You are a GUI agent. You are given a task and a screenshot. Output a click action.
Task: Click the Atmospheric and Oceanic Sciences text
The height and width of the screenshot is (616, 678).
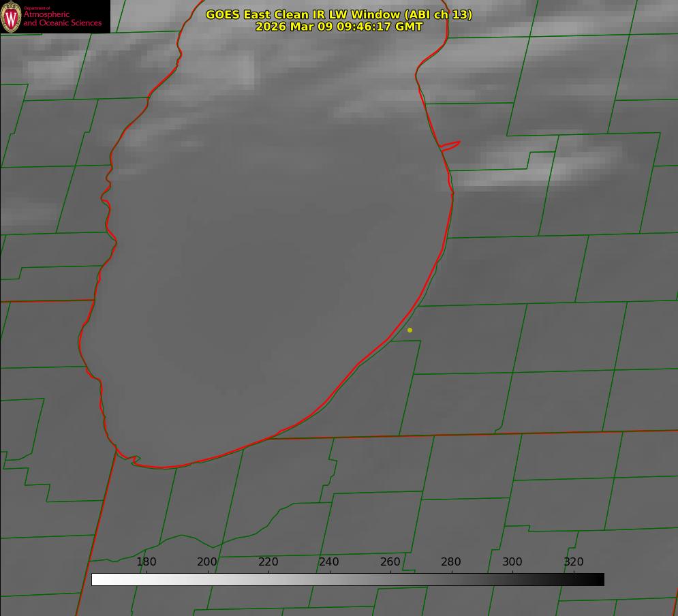[x=63, y=18]
